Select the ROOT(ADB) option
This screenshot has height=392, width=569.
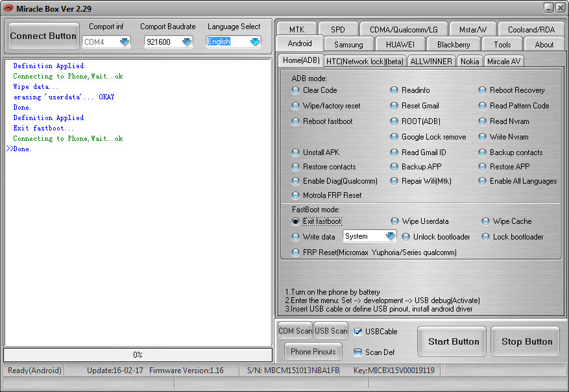pyautogui.click(x=415, y=121)
